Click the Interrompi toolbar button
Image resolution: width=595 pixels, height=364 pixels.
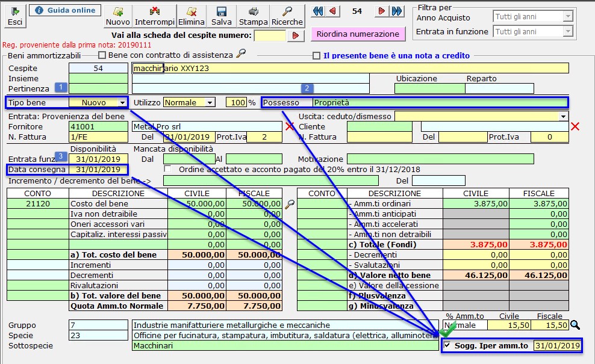[x=154, y=17]
